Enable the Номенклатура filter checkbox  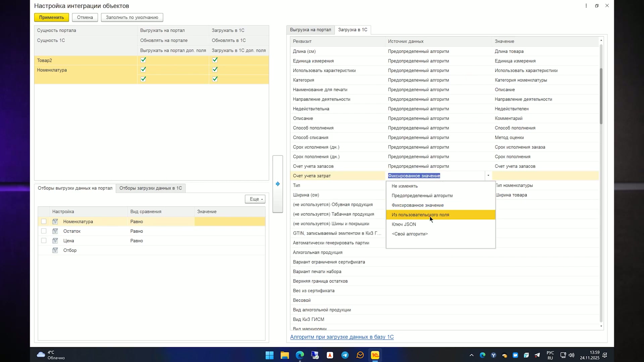point(44,222)
